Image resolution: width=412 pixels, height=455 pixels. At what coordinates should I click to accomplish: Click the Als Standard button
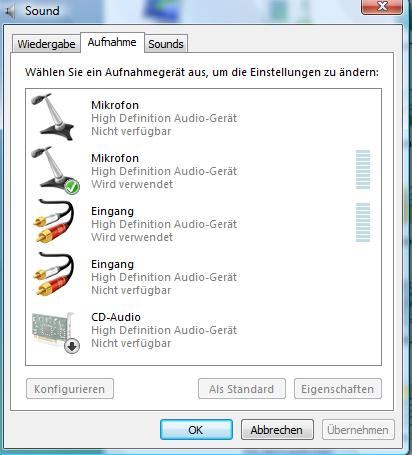(242, 389)
